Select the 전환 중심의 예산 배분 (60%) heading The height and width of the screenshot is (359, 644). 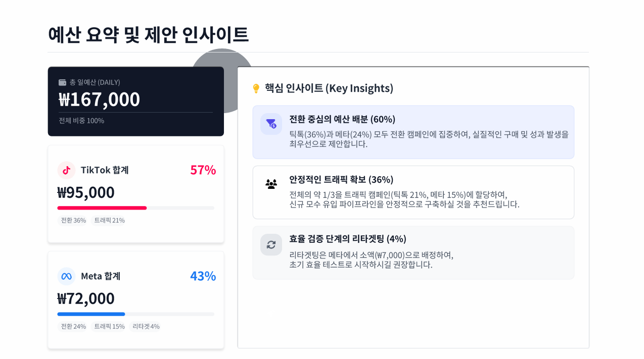pyautogui.click(x=342, y=120)
